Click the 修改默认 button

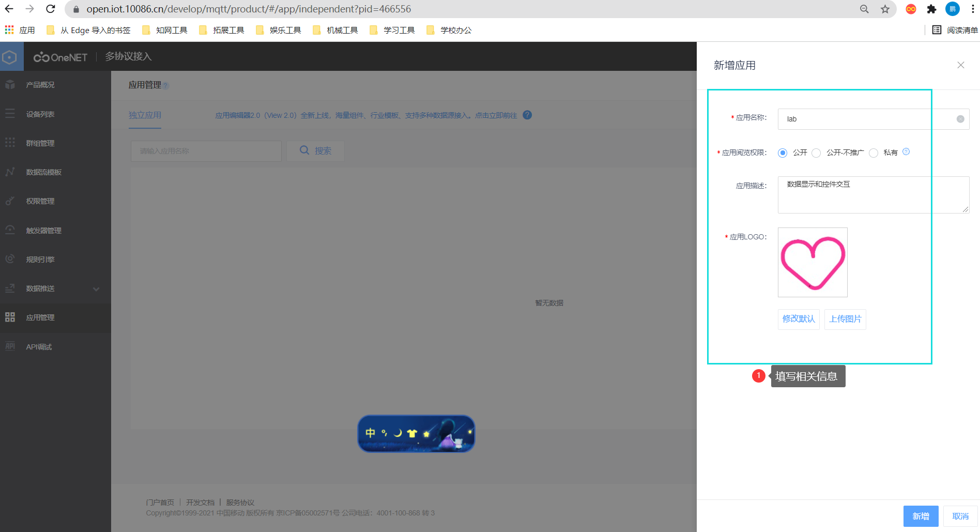(x=799, y=319)
